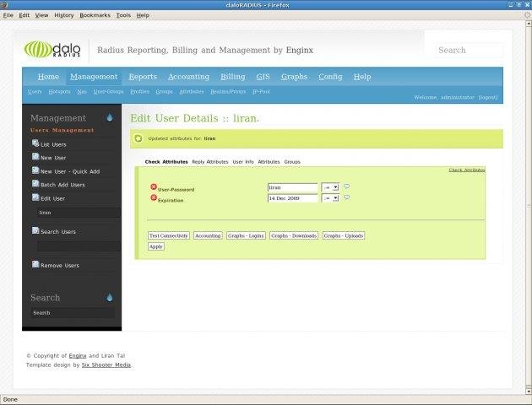Viewport: 532px width, 405px height.
Task: Open the Accounting section
Action: click(188, 77)
